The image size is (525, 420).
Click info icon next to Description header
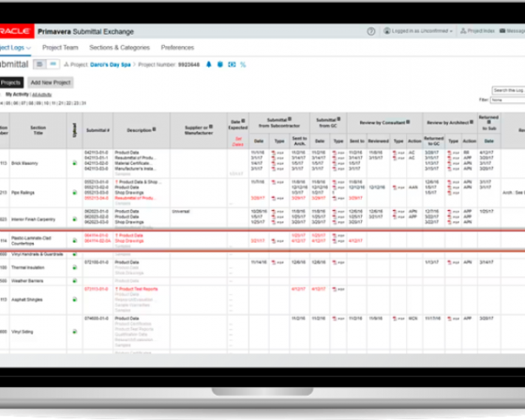pyautogui.click(x=154, y=129)
